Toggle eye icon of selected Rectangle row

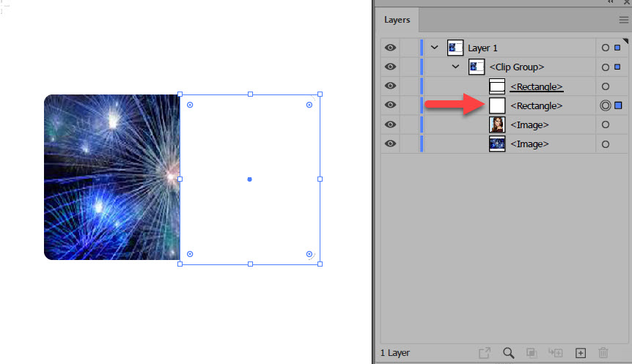pos(390,105)
